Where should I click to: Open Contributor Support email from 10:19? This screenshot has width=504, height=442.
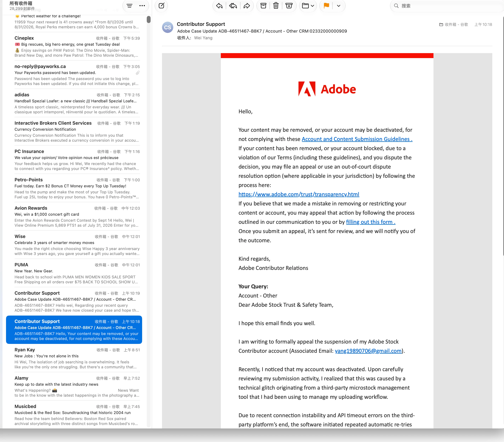tap(77, 302)
